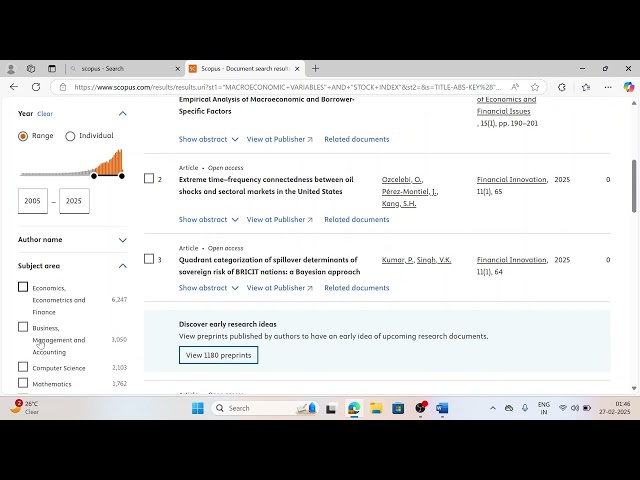Switch to Scopus Document search results tab

(244, 69)
